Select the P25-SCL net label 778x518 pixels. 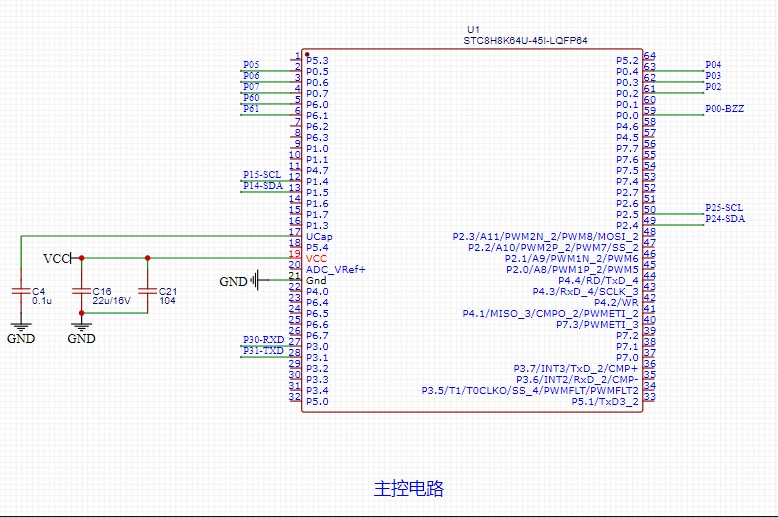[x=724, y=207]
